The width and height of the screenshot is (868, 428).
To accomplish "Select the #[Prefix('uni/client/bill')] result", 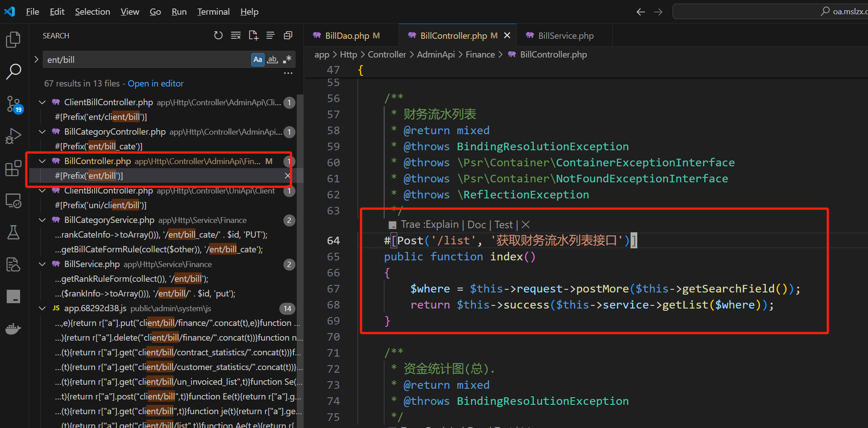I will pyautogui.click(x=101, y=205).
